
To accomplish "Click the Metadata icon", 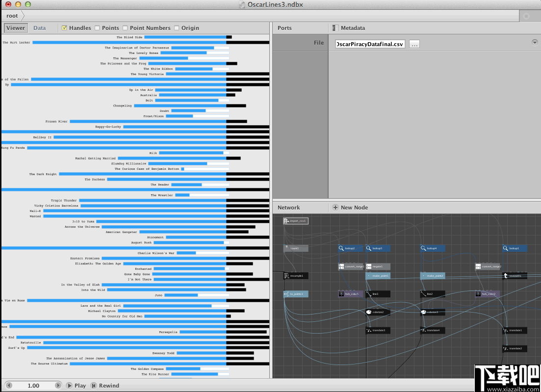I will pos(335,28).
